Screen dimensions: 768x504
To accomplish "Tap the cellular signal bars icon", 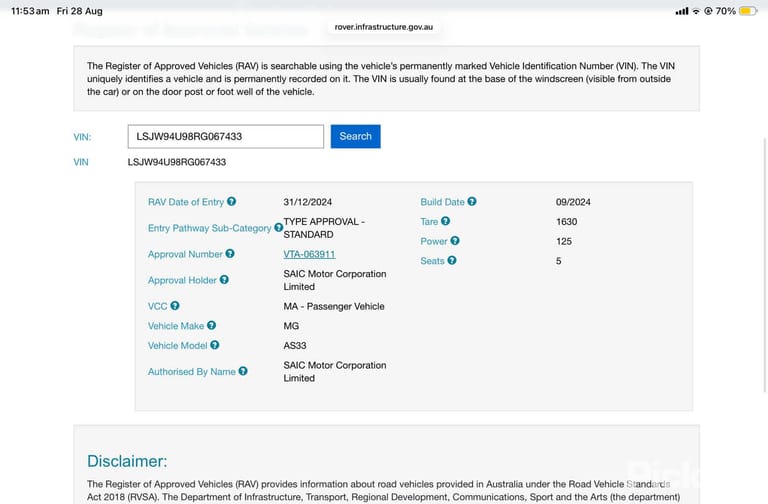I will tap(682, 11).
